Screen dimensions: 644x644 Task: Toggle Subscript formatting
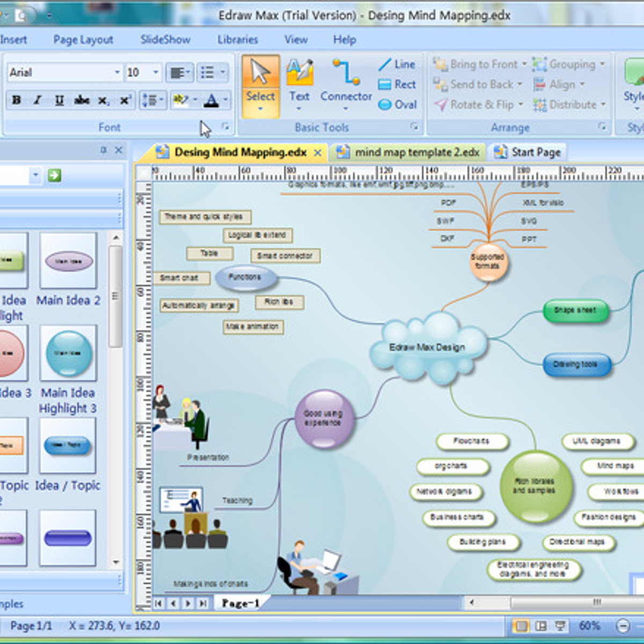coord(103,100)
